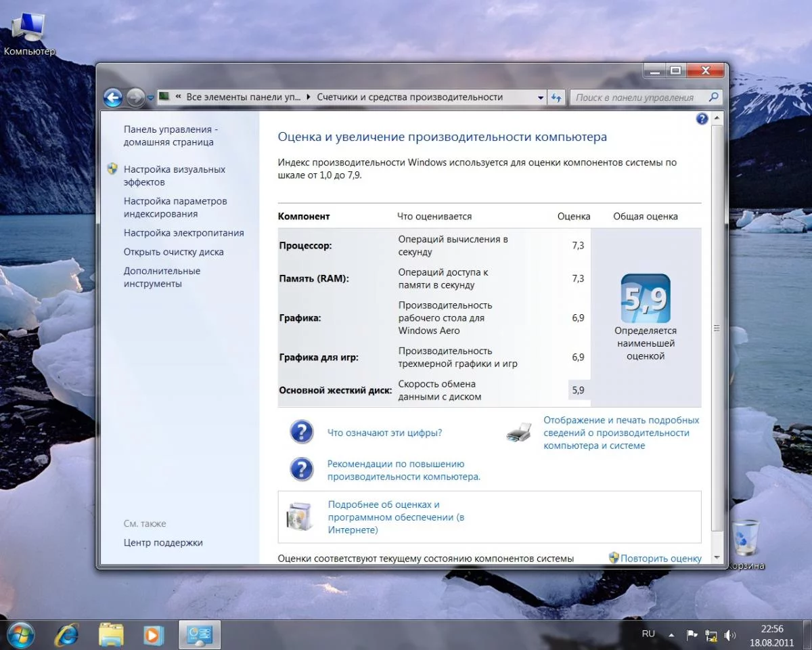
Task: Open Windows Media Player from taskbar
Action: tap(154, 634)
